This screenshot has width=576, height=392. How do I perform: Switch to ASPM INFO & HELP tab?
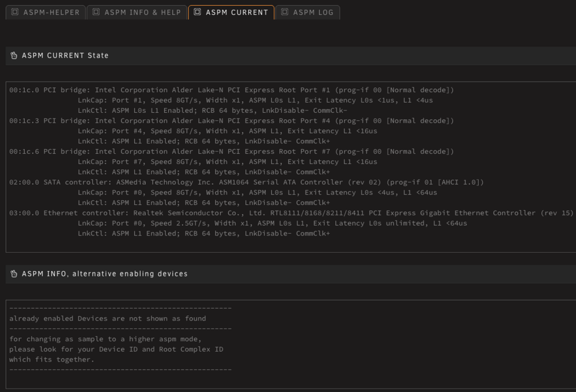(x=137, y=13)
